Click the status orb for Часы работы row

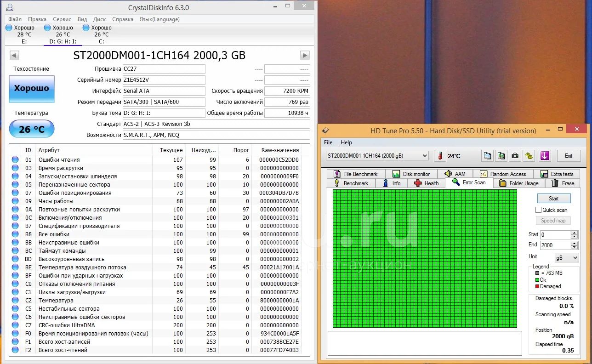(15, 201)
